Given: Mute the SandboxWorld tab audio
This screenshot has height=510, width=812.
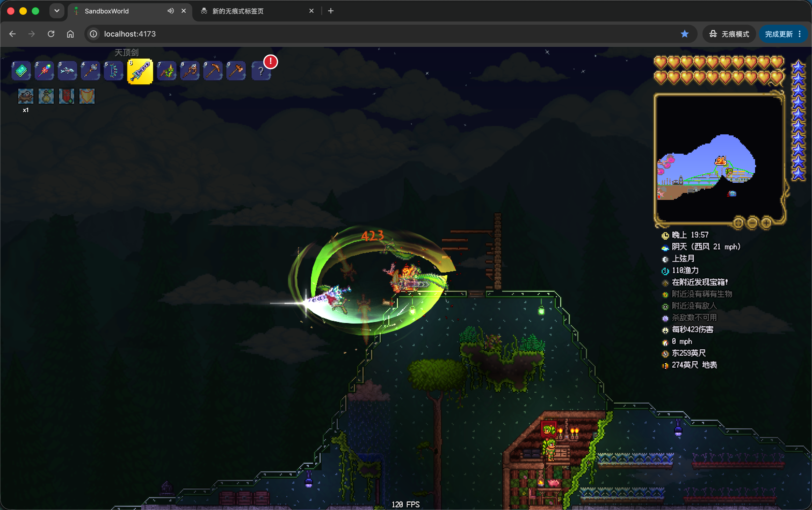Looking at the screenshot, I should click(x=171, y=11).
